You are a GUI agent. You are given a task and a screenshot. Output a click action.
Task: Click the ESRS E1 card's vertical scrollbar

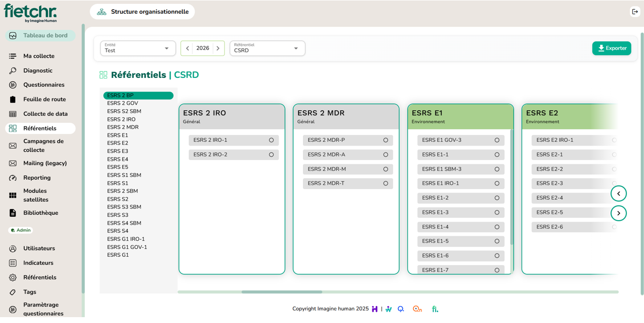coord(511,187)
